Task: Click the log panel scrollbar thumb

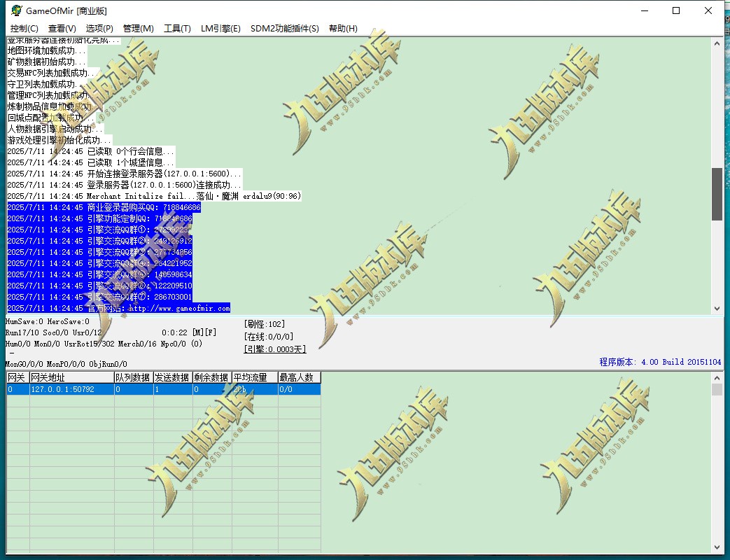Action: pyautogui.click(x=717, y=194)
